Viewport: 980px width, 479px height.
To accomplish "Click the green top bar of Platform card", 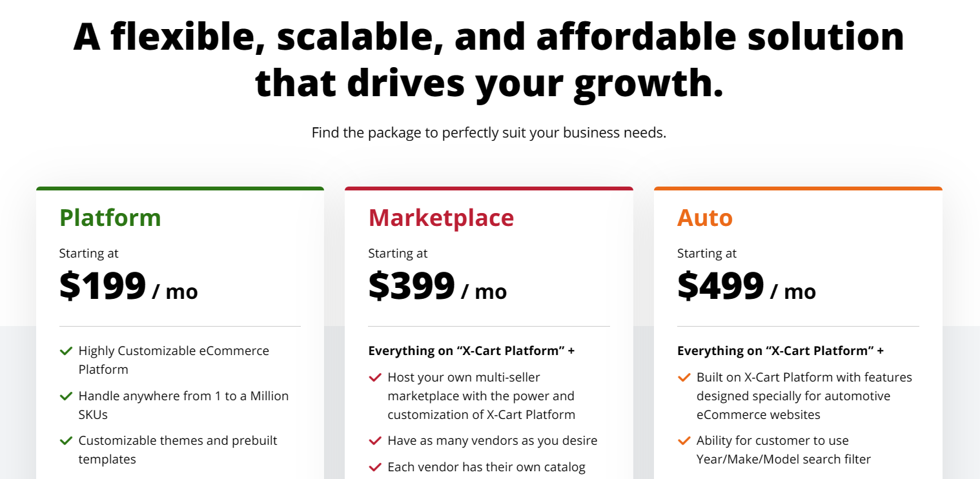I will (x=180, y=189).
